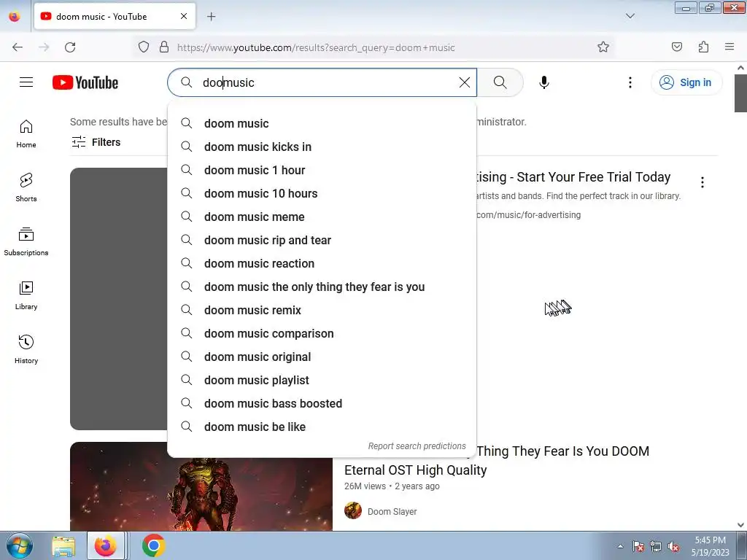Image resolution: width=747 pixels, height=560 pixels.
Task: Open Shorts in the sidebar
Action: pos(26,187)
